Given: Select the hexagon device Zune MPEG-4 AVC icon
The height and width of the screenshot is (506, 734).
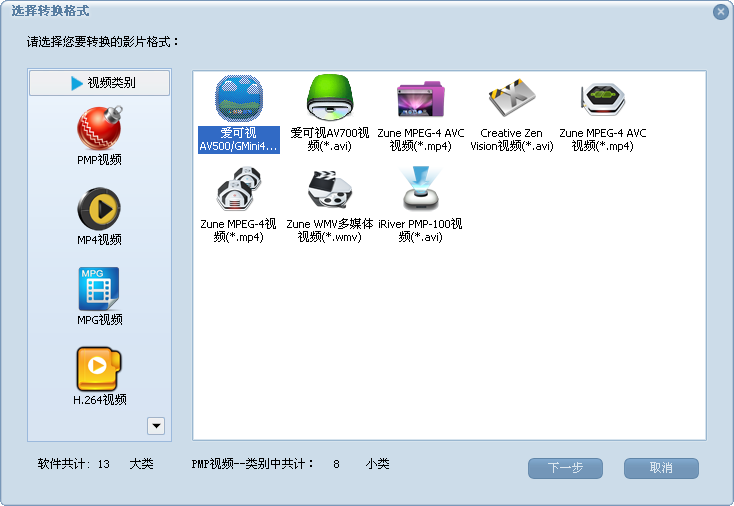Looking at the screenshot, I should pos(603,99).
